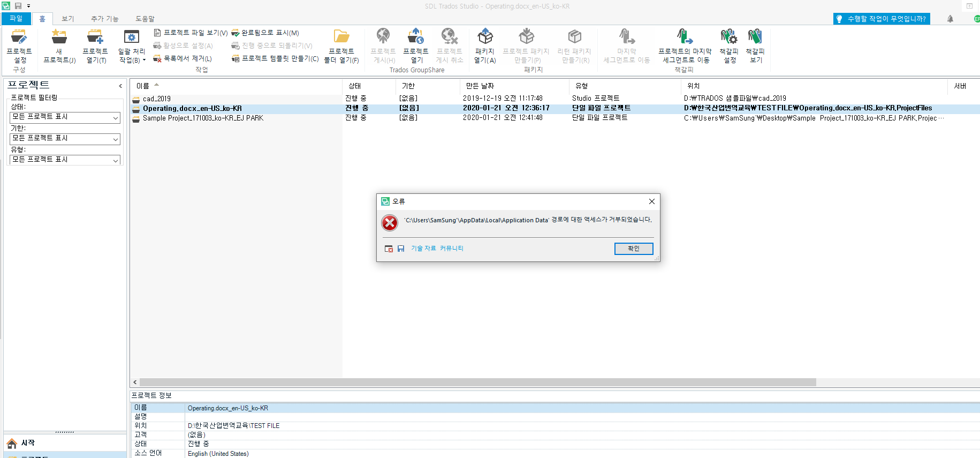Select cad_2019 project row
Viewport: 980px width, 458px height.
coord(555,99)
